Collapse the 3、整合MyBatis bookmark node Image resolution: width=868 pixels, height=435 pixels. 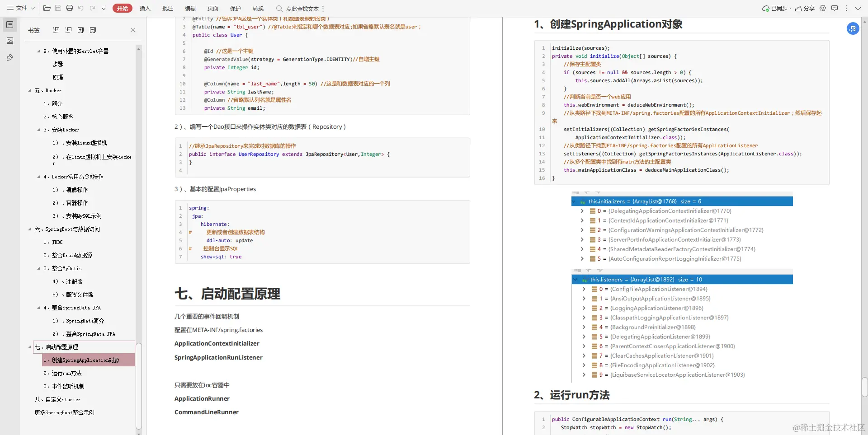[x=38, y=268]
